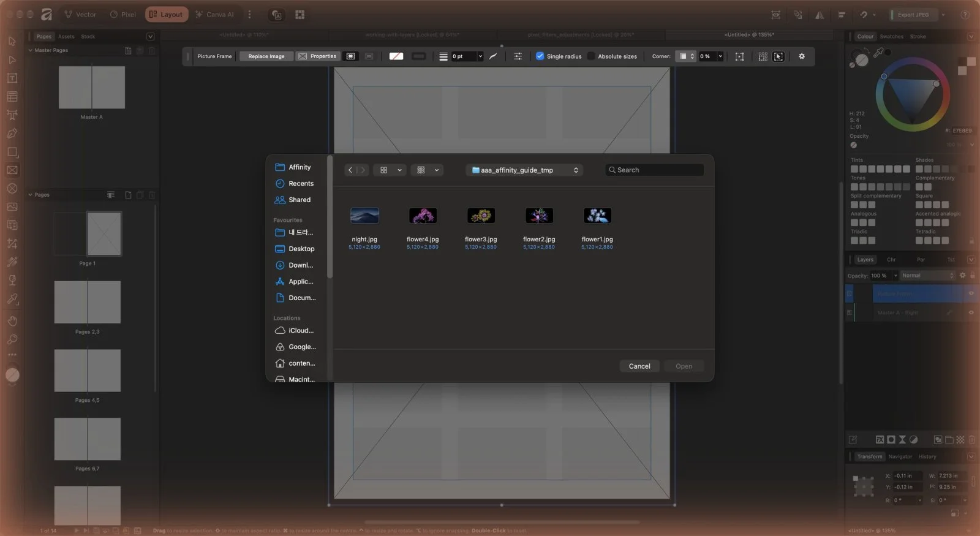Open the aaa_affinity_guide_tmp folder path dropdown
Screen dimensions: 980x536
pos(524,170)
